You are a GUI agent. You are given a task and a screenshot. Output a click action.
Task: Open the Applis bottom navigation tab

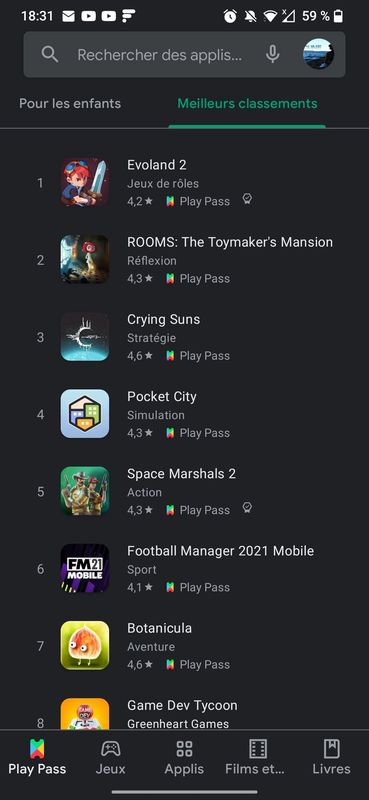184,758
